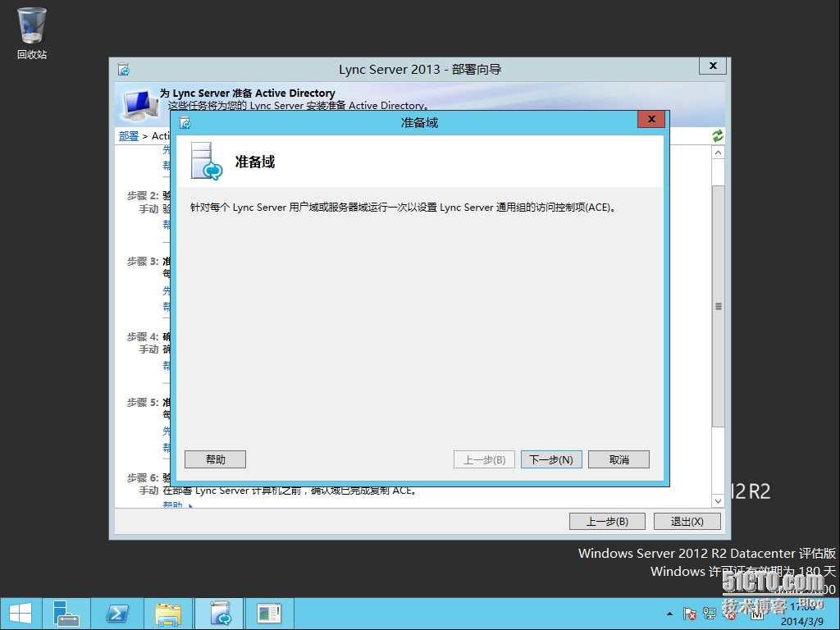Click the 步骤 4: label in the Deployment Wizard
840x630 pixels.
tap(143, 337)
